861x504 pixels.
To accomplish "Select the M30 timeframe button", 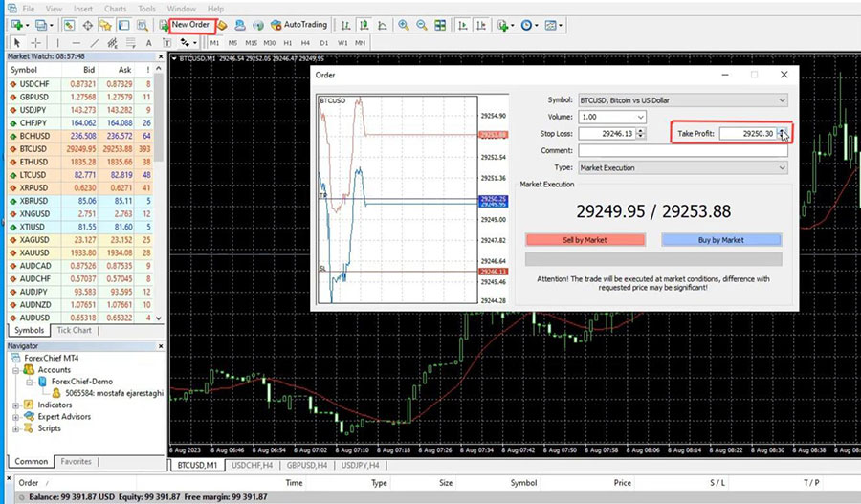I will point(269,43).
